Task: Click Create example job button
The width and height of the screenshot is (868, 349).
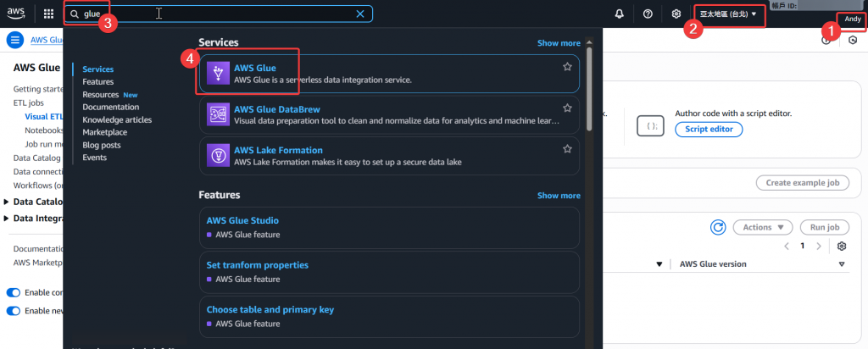Action: 803,182
